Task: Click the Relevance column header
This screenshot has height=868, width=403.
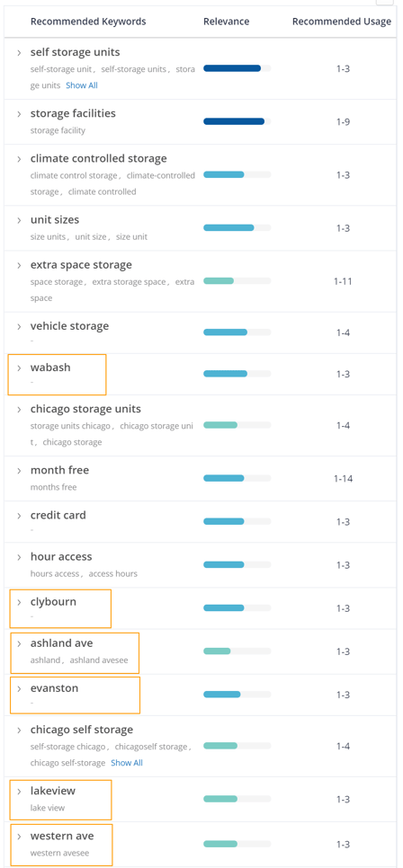Action: click(x=226, y=22)
